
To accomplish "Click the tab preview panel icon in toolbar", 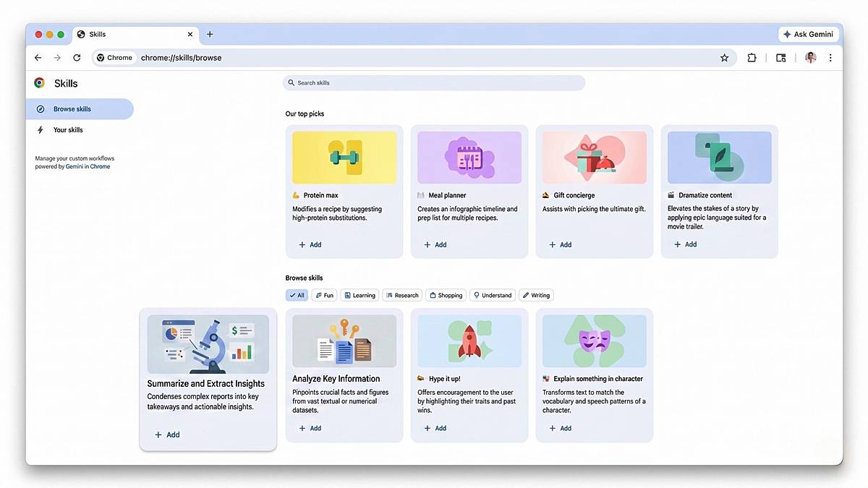I will tap(780, 57).
